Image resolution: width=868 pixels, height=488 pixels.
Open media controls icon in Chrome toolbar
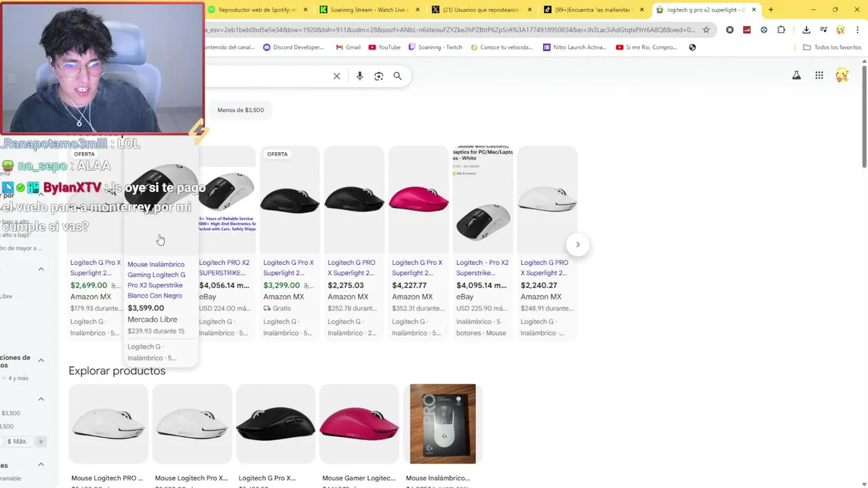coord(823,30)
